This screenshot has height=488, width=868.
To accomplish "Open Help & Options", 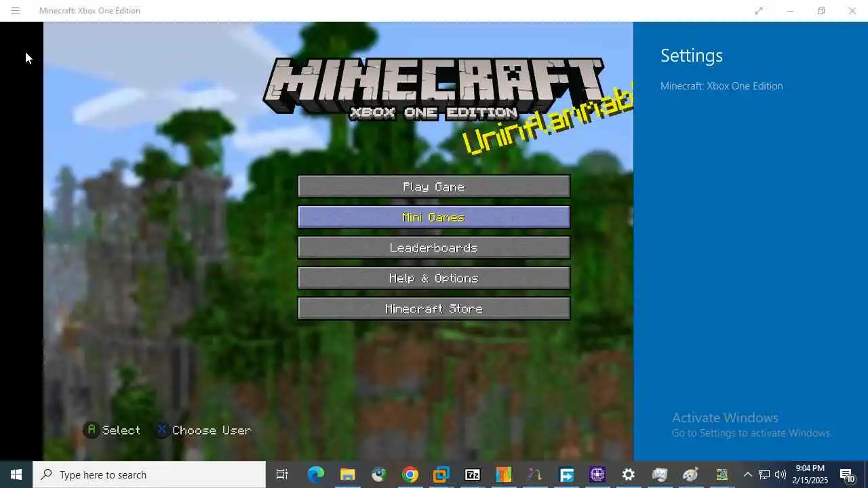I will click(x=434, y=278).
